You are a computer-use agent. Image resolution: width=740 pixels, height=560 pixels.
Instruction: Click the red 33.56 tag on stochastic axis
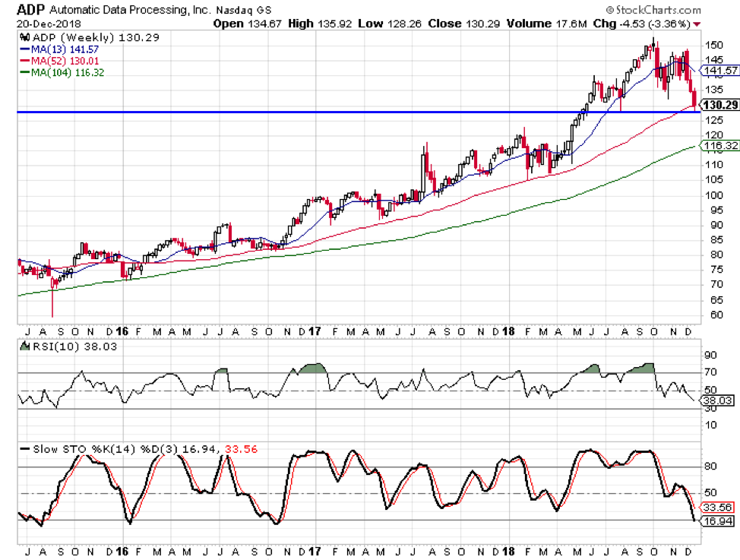pos(717,507)
